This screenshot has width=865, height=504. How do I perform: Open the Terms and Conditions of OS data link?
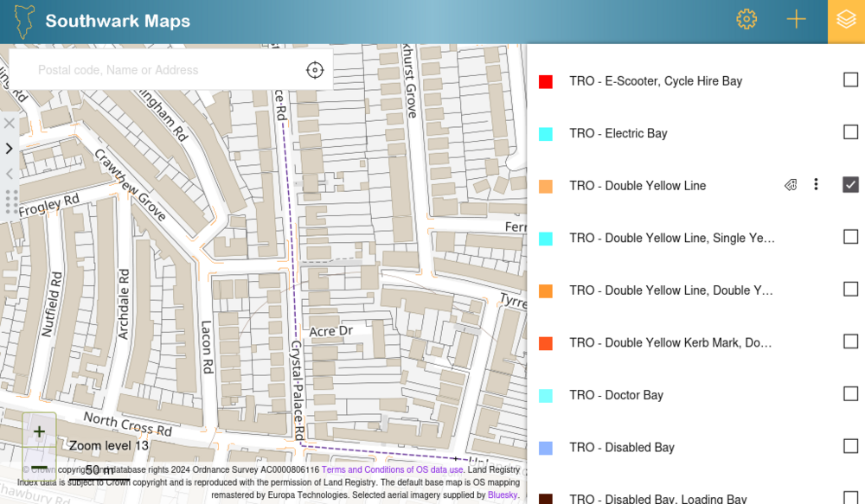point(392,469)
